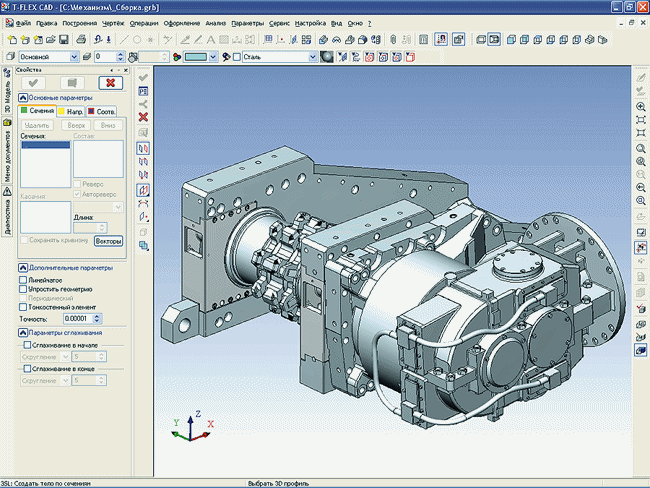Toggle the Упростить геометрию checkbox

(23, 289)
